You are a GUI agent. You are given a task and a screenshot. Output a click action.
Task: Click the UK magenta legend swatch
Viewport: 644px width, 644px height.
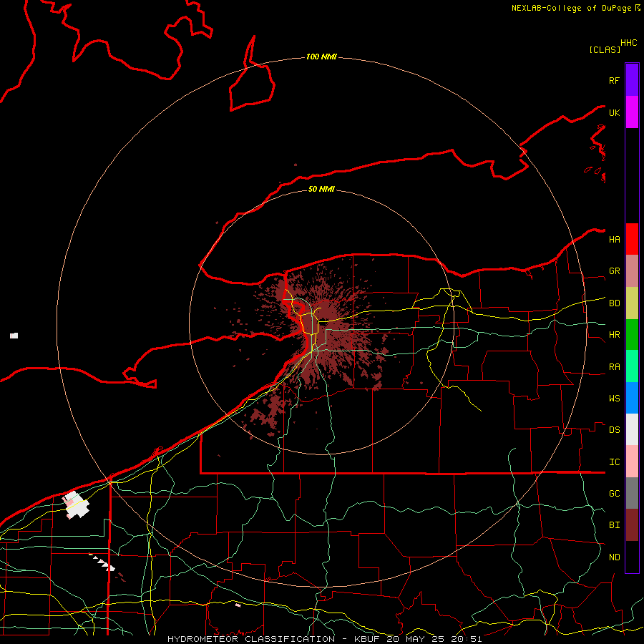click(x=632, y=112)
